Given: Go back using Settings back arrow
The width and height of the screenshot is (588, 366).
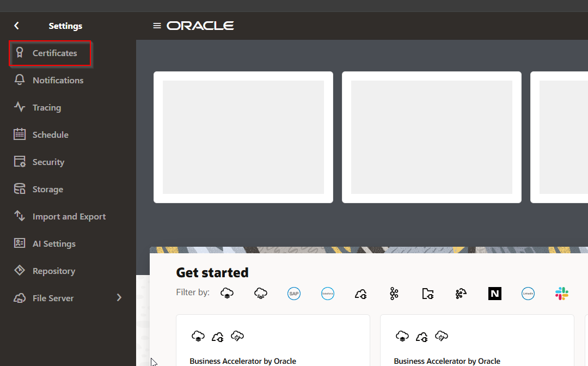Looking at the screenshot, I should click(16, 26).
